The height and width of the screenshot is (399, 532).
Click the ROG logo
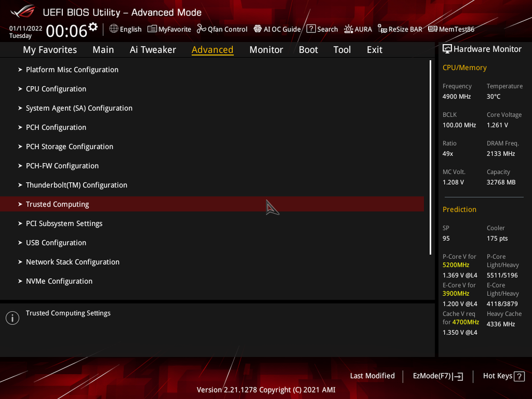21,11
